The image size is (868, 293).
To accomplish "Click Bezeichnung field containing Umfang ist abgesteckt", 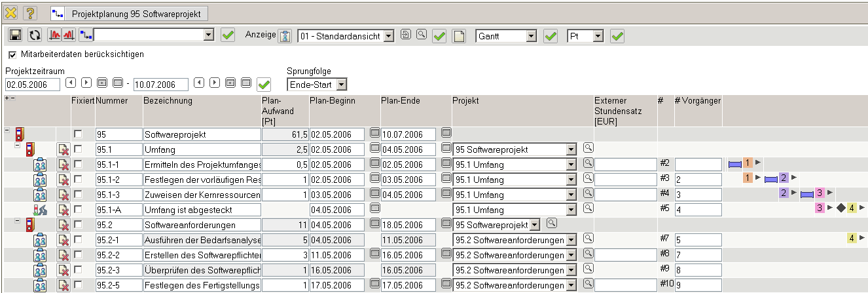I will coord(202,209).
